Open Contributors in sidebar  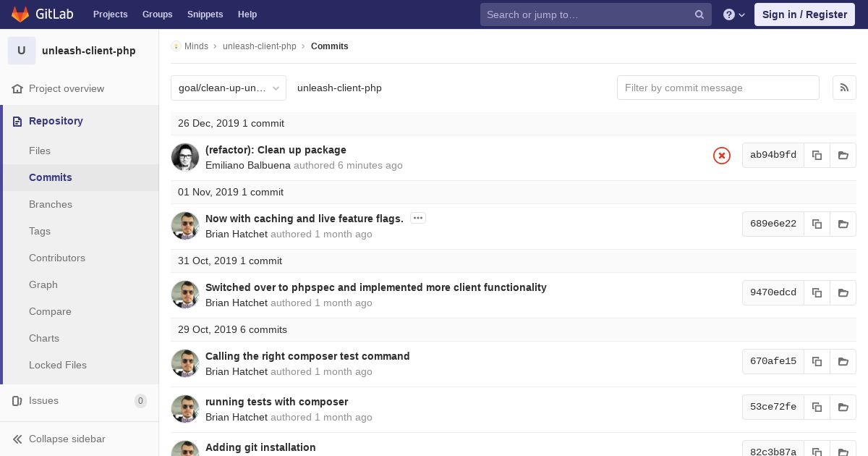57,258
